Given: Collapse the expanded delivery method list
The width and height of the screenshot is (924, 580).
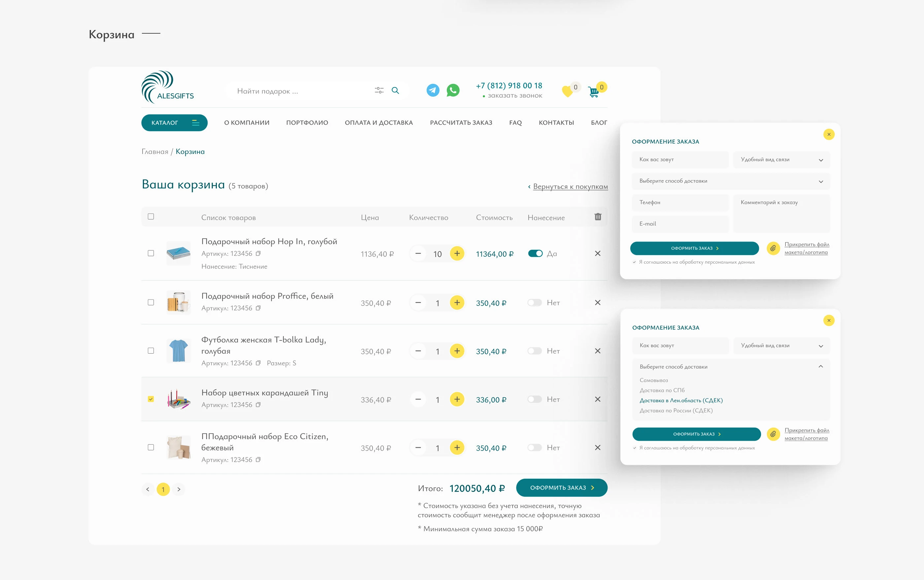Looking at the screenshot, I should pyautogui.click(x=820, y=367).
